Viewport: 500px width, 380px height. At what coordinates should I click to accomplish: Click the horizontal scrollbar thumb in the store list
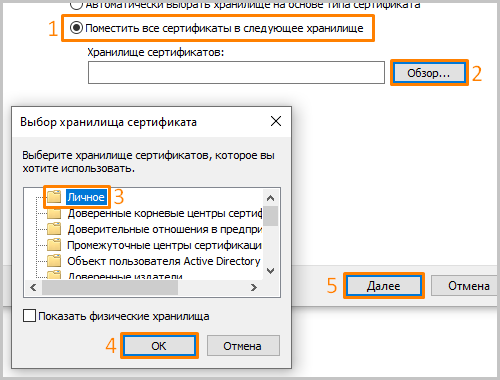110,287
